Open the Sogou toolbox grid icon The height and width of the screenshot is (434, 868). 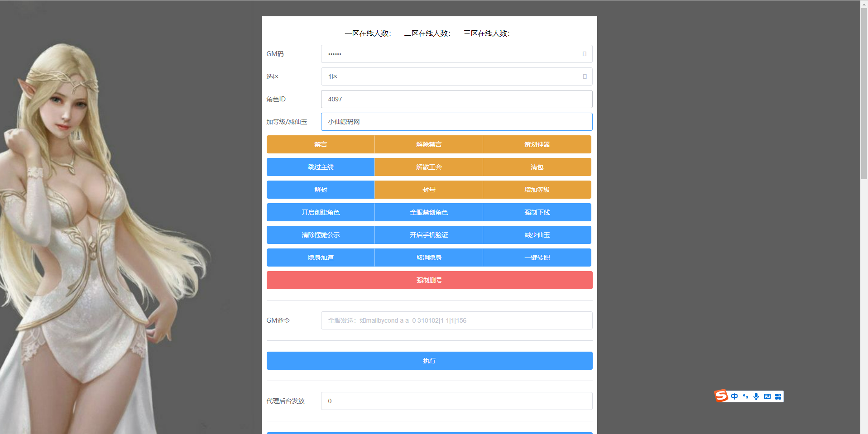[x=778, y=396]
